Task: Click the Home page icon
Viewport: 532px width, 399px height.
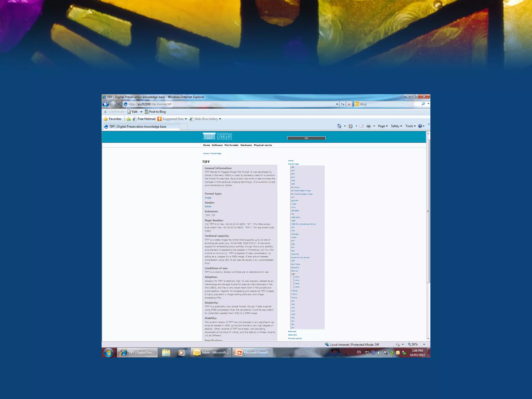Action: (339, 126)
